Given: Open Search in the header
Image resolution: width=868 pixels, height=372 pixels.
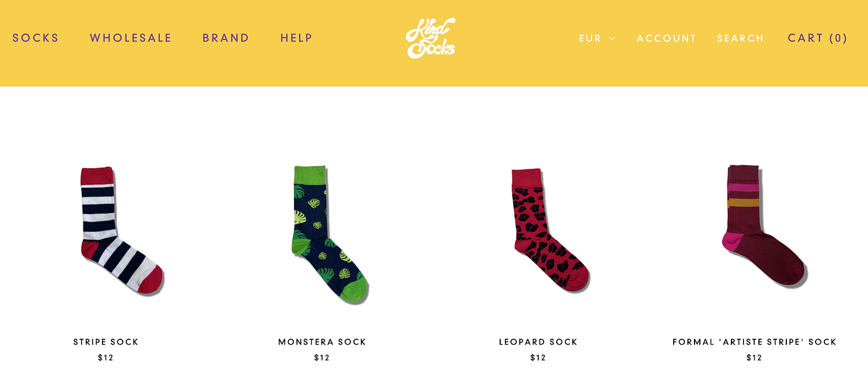Looking at the screenshot, I should [x=740, y=38].
